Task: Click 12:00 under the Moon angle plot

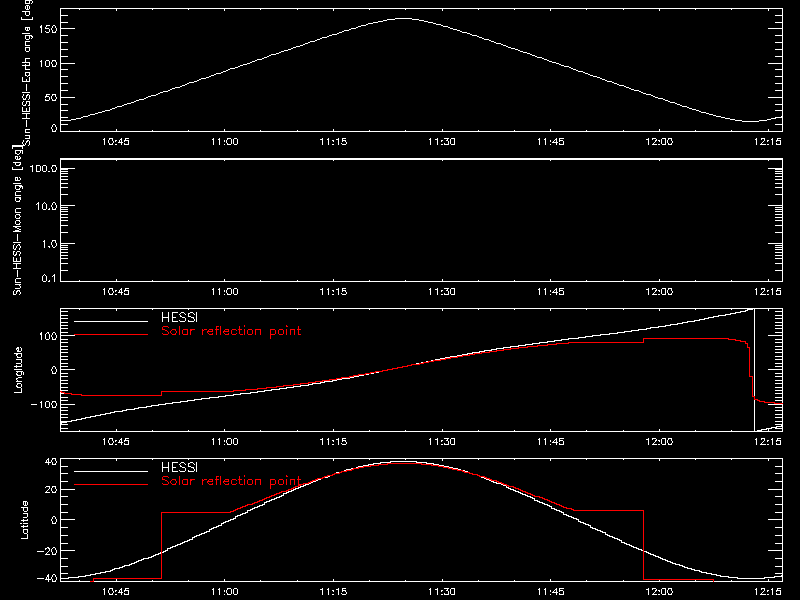Action: (659, 292)
